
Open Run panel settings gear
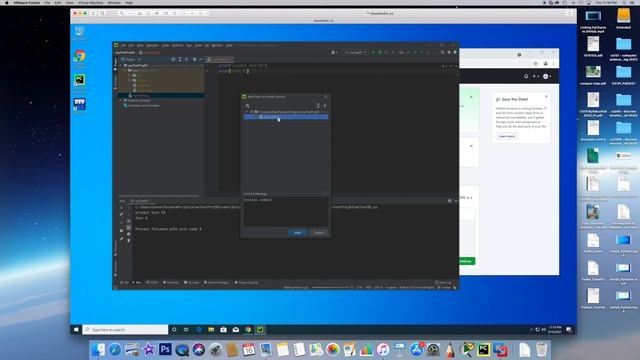[449, 201]
